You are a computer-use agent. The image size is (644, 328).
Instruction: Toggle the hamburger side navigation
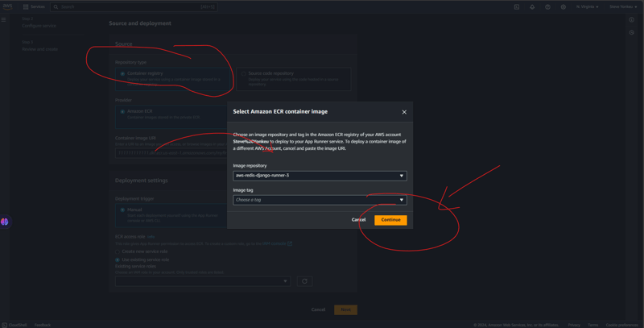4,19
